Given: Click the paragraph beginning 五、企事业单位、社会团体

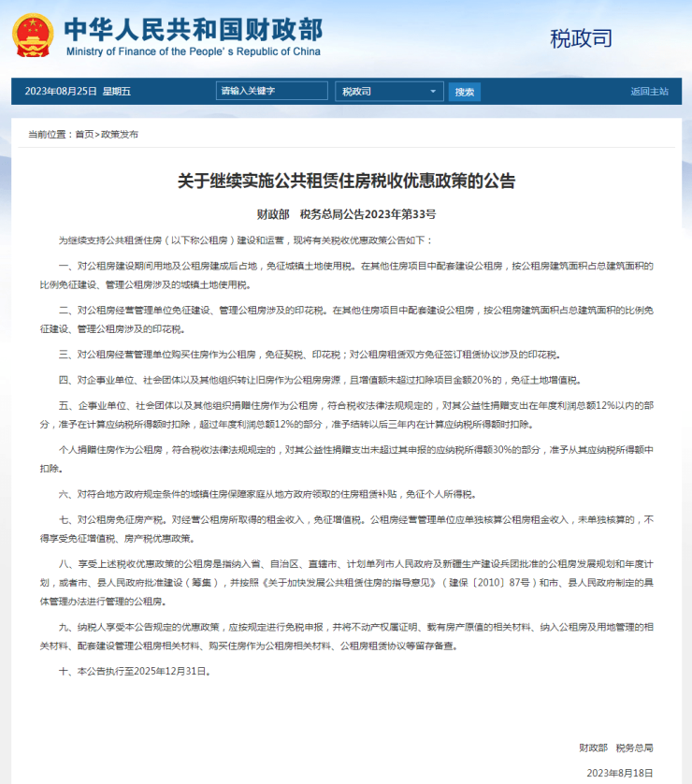Looking at the screenshot, I should tap(346, 415).
